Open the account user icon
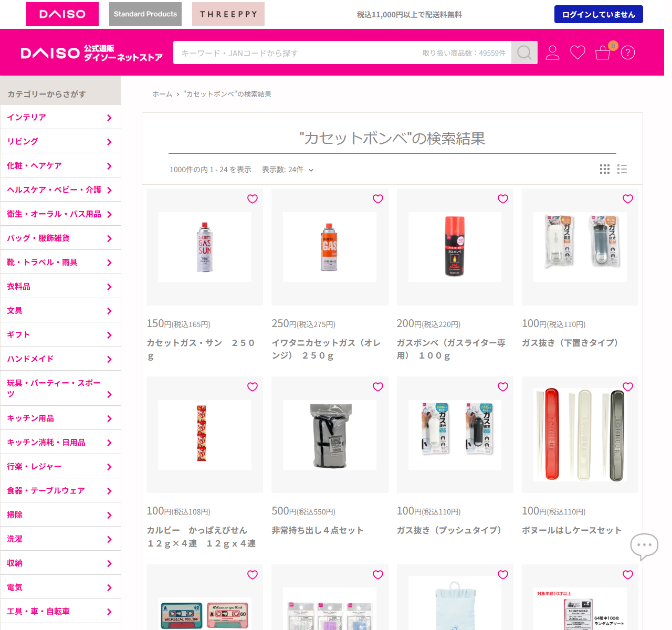Viewport: 672px width, 630px height. pos(552,52)
